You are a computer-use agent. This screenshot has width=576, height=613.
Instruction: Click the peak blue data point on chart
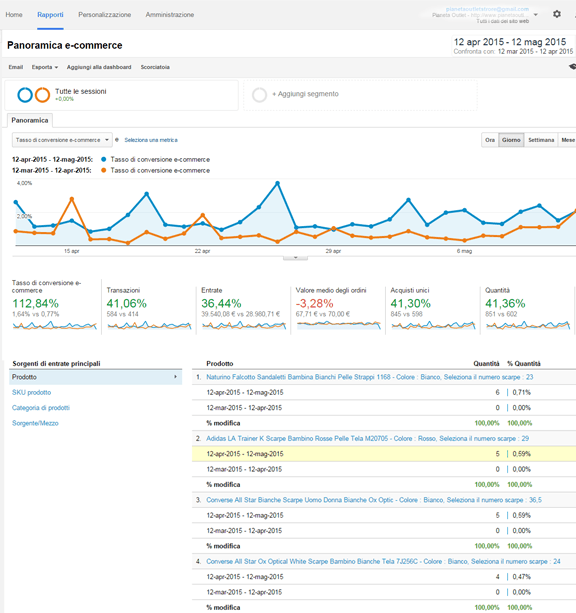coord(278,183)
